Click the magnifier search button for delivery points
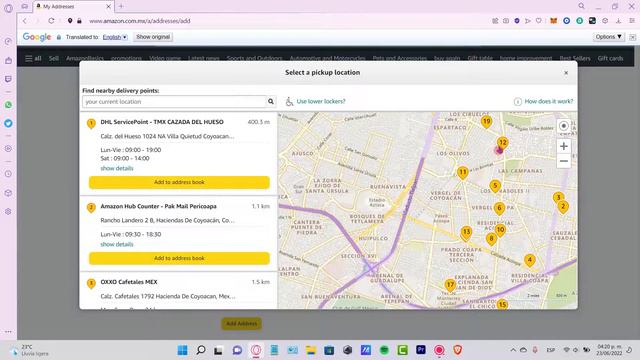 [x=271, y=101]
